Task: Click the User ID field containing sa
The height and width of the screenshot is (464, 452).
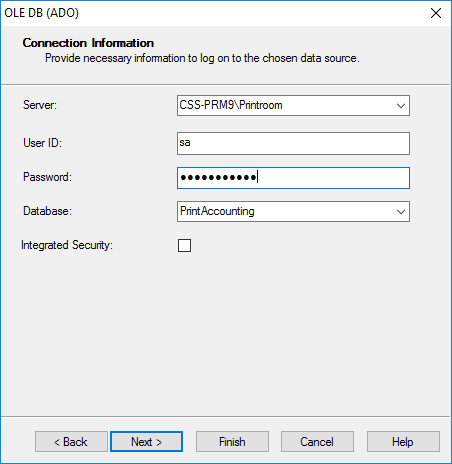Action: [x=293, y=143]
